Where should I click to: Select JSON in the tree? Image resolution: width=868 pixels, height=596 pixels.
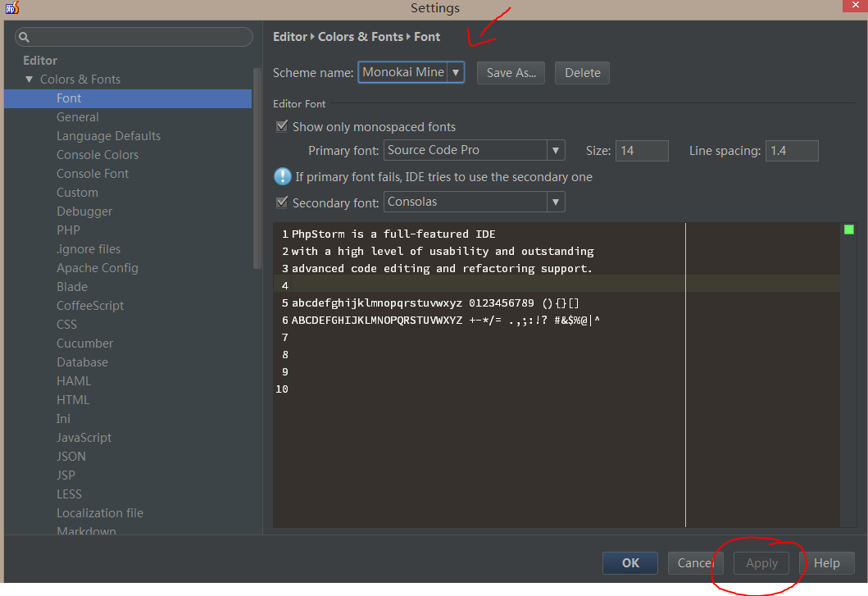tap(70, 457)
